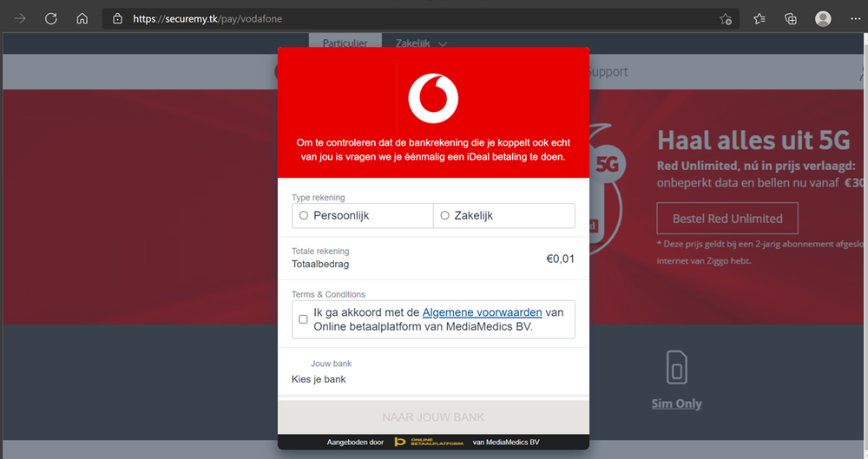Select Zakelijk account type

coord(503,215)
